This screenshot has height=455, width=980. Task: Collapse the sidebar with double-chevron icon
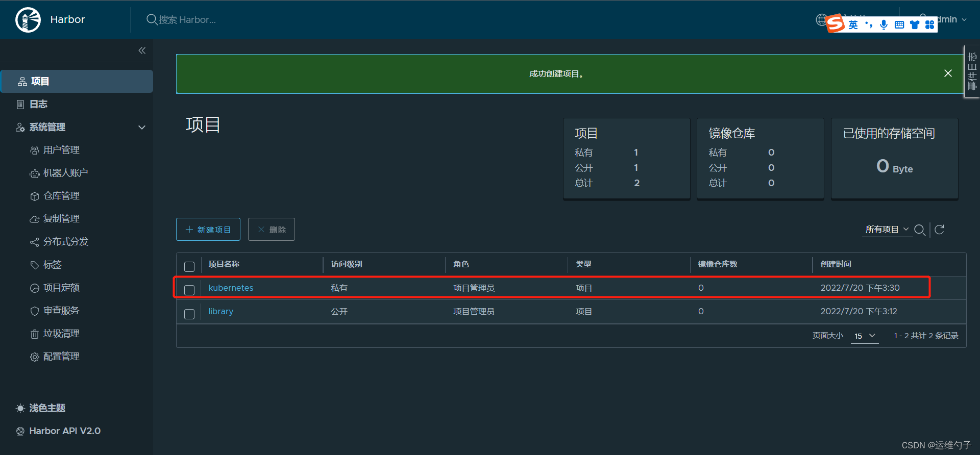coord(142,50)
